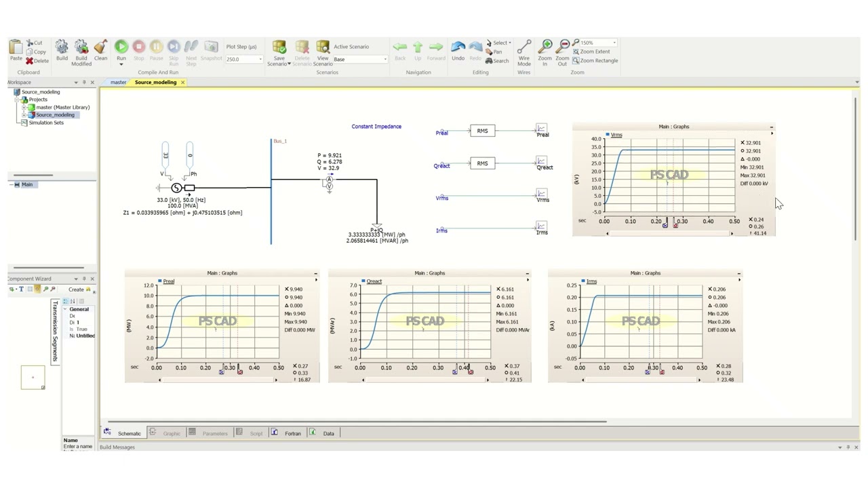Enable Wire Mode tool
Image resolution: width=868 pixels, height=488 pixels.
(x=524, y=47)
